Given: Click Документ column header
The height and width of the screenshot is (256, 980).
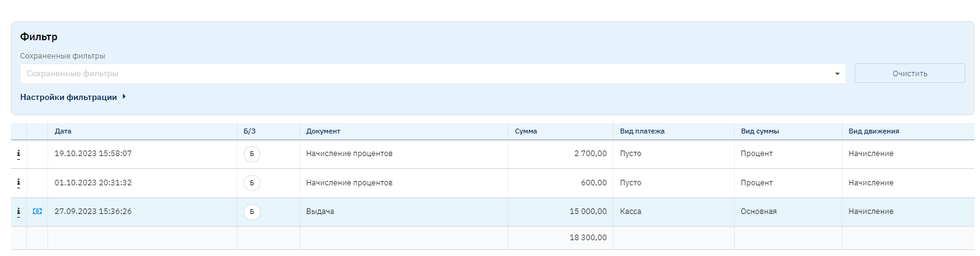Looking at the screenshot, I should point(323,131).
